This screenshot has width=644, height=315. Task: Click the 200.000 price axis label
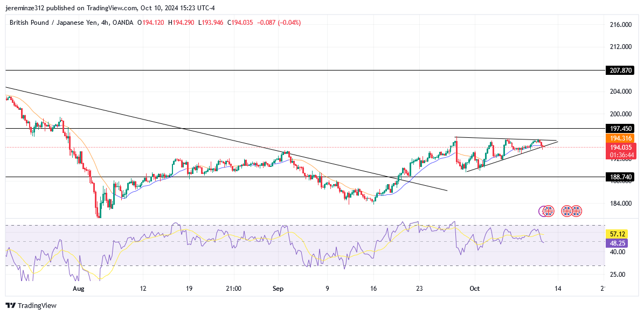coord(621,114)
